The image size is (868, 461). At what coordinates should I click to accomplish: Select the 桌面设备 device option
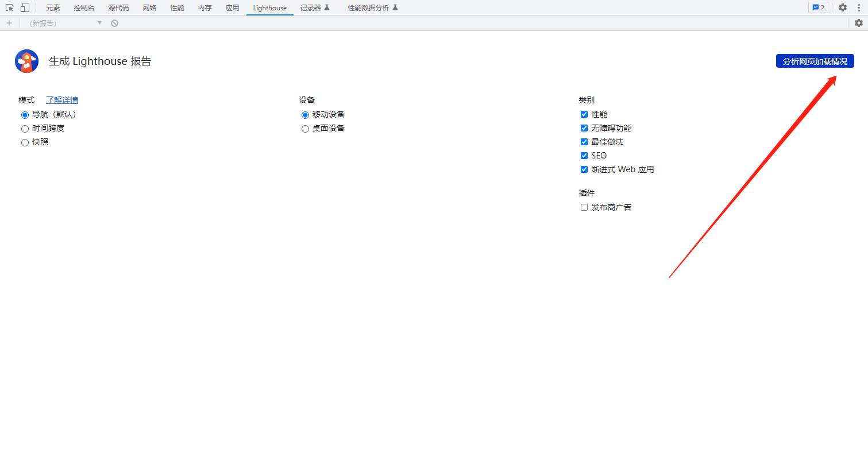point(305,129)
